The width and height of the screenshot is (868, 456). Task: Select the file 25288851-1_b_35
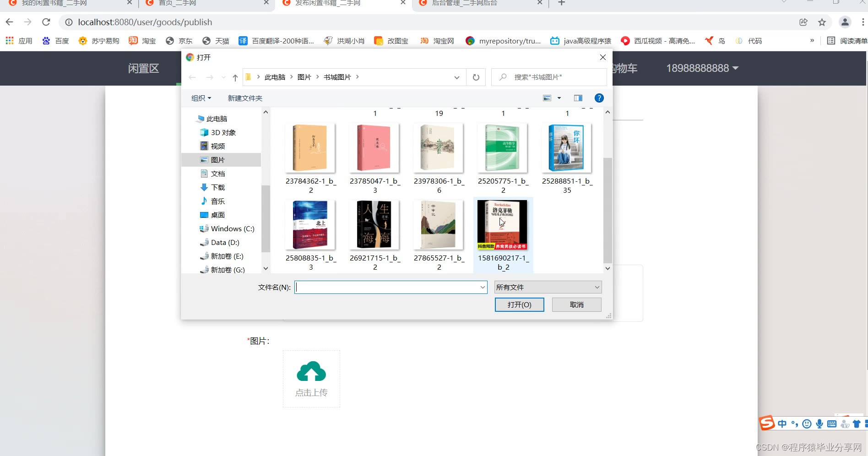pos(567,158)
